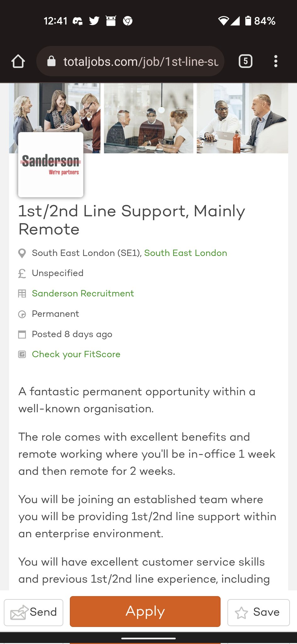Tap the Sanderson company logo
The height and width of the screenshot is (644, 297).
click(x=51, y=164)
